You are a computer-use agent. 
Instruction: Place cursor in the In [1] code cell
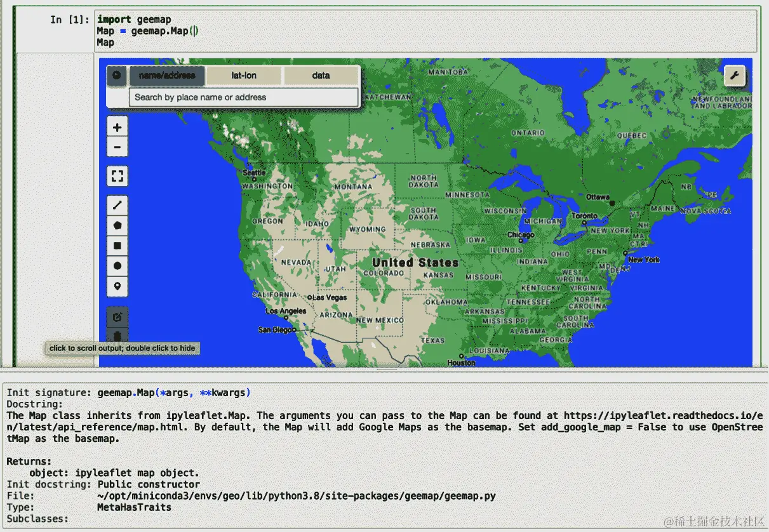[x=425, y=30]
